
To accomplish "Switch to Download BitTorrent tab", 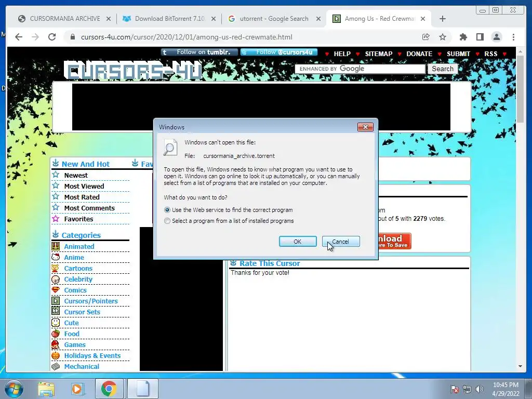I will pos(170,19).
